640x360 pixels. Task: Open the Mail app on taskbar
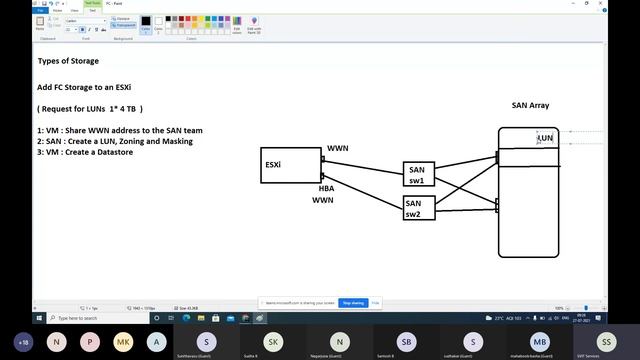coord(231,318)
